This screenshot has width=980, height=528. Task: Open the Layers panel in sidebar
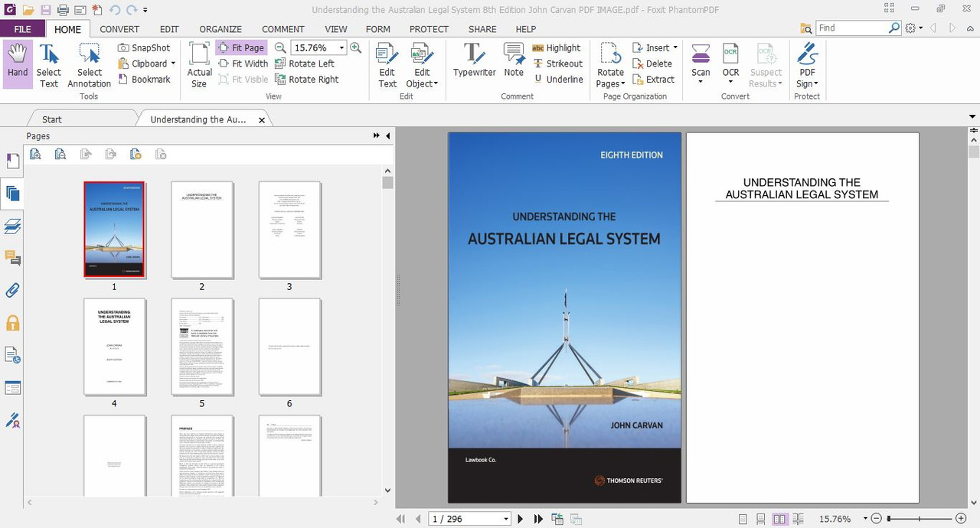(x=12, y=226)
